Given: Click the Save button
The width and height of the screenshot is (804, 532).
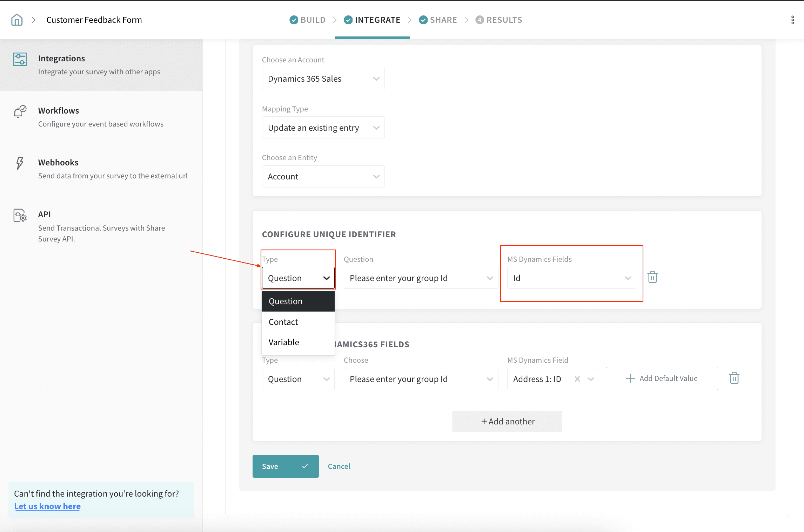Looking at the screenshot, I should [x=285, y=466].
